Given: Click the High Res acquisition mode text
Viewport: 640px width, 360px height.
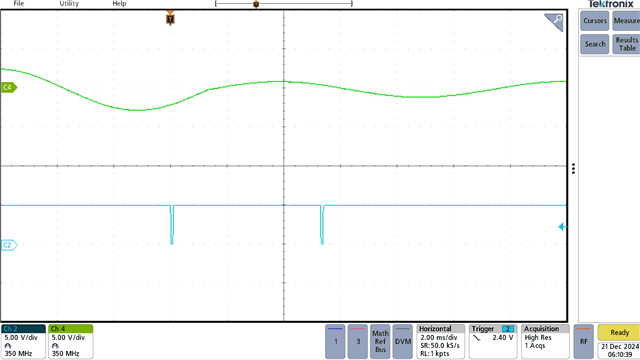Looking at the screenshot, I should pyautogui.click(x=538, y=338).
